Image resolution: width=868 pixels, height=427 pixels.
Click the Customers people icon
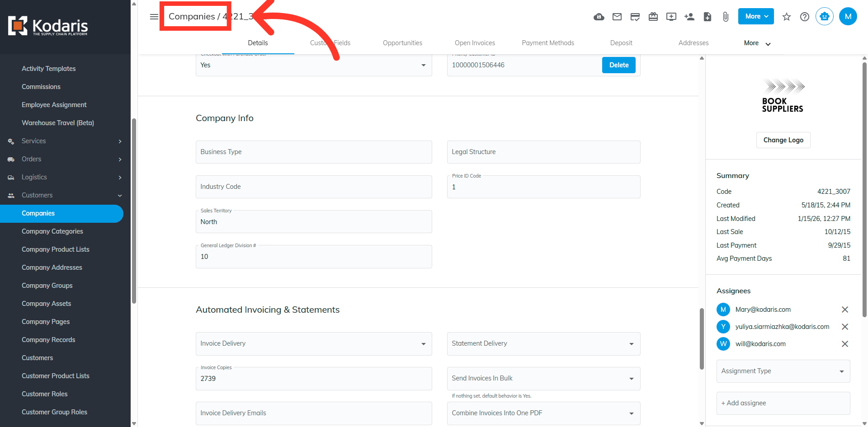pyautogui.click(x=11, y=196)
